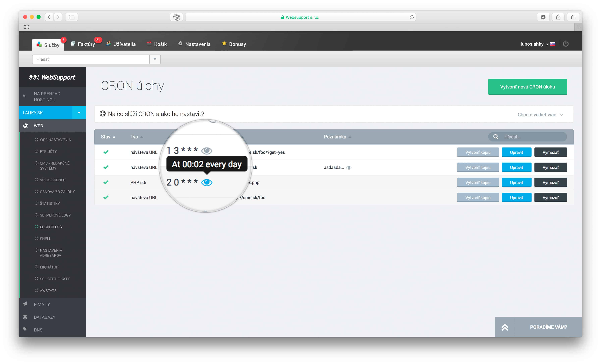Screen dimensions: 601x364
Task: Open the Užívatelia tab
Action: [121, 44]
